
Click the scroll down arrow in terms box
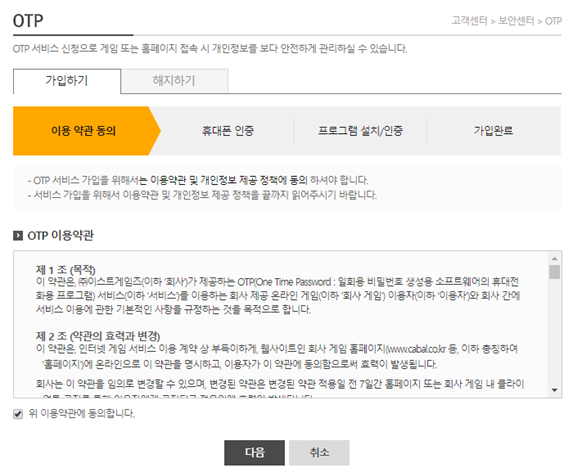(x=554, y=390)
